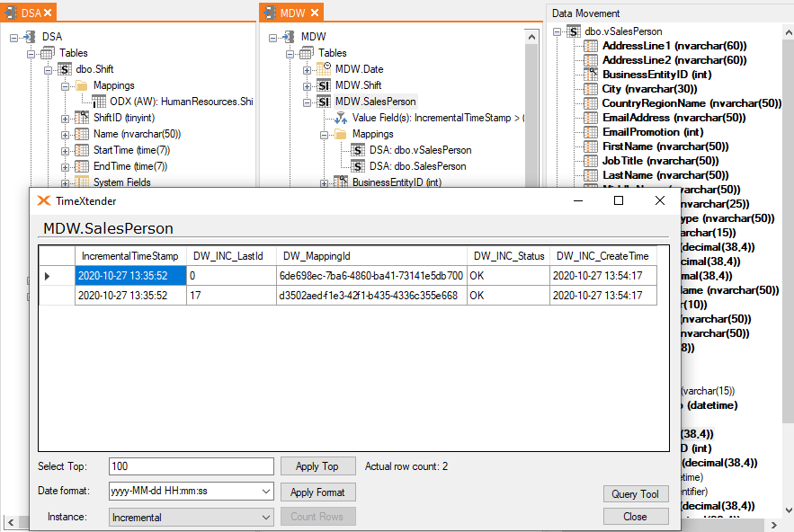Click the BusinessEntityID key icon in Data Movement
The height and width of the screenshot is (532, 794).
click(x=591, y=75)
